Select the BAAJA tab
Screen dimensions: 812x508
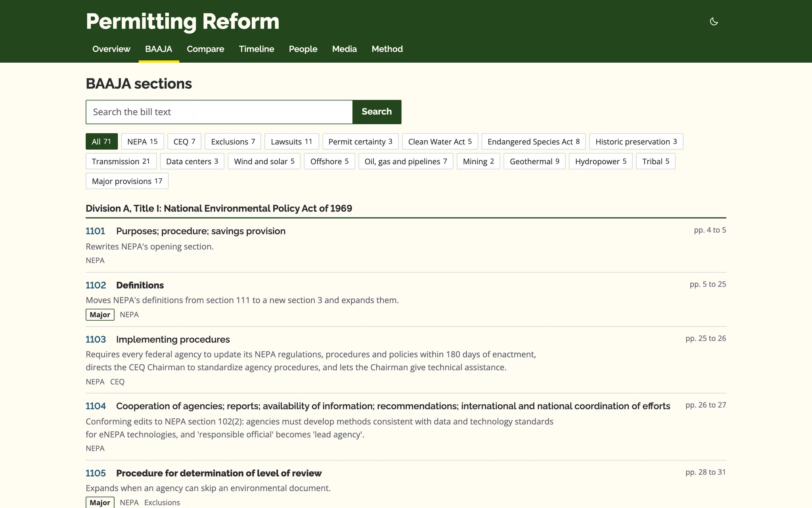(159, 49)
